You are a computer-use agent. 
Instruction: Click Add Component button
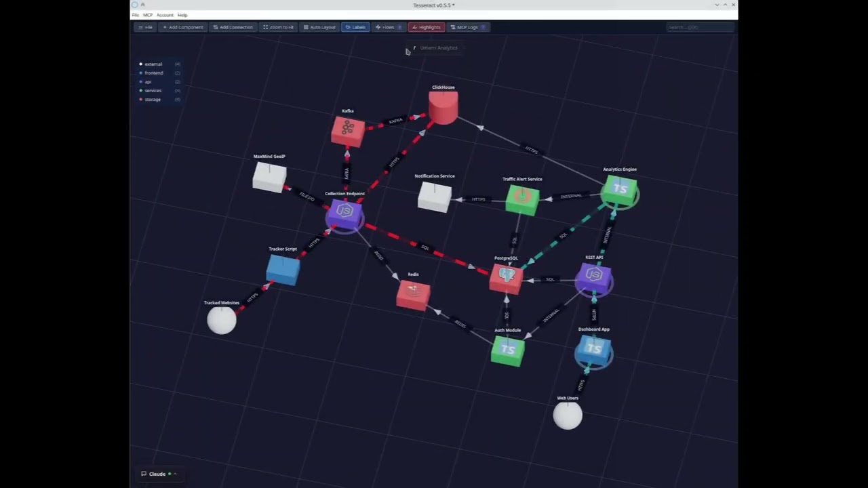183,27
